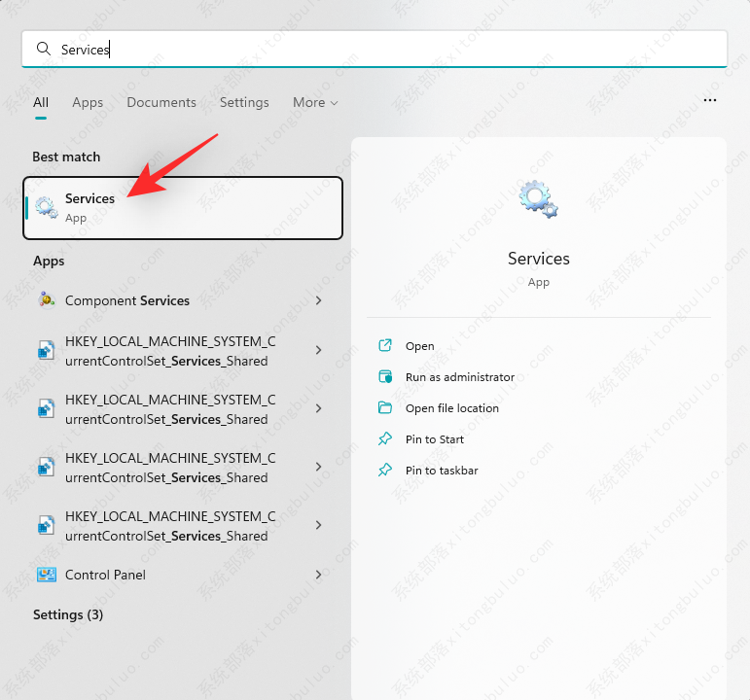
Task: Select the Settings filter tab
Action: tap(244, 102)
